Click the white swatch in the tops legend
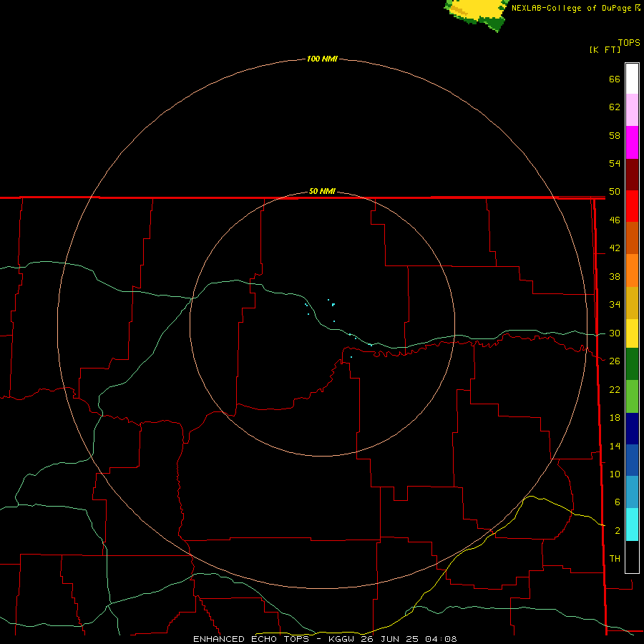 coord(632,79)
